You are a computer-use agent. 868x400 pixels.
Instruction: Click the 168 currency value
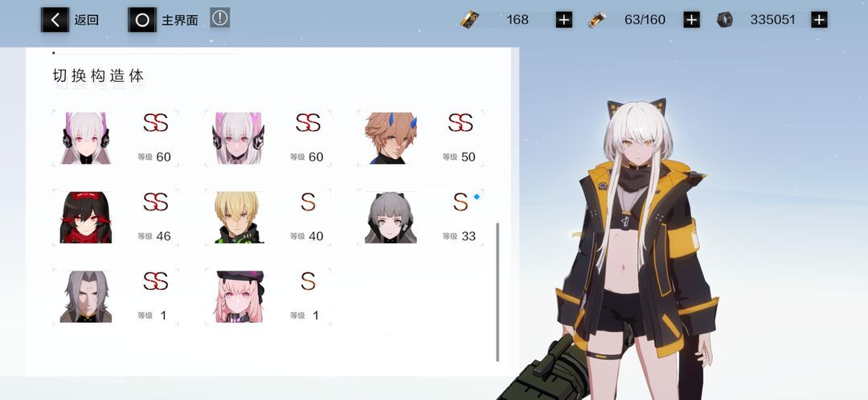click(x=517, y=20)
